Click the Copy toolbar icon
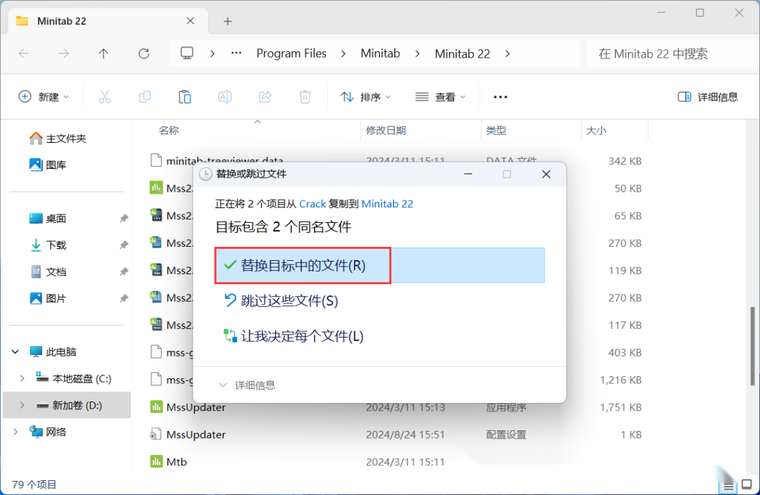The height and width of the screenshot is (495, 760). tap(144, 97)
